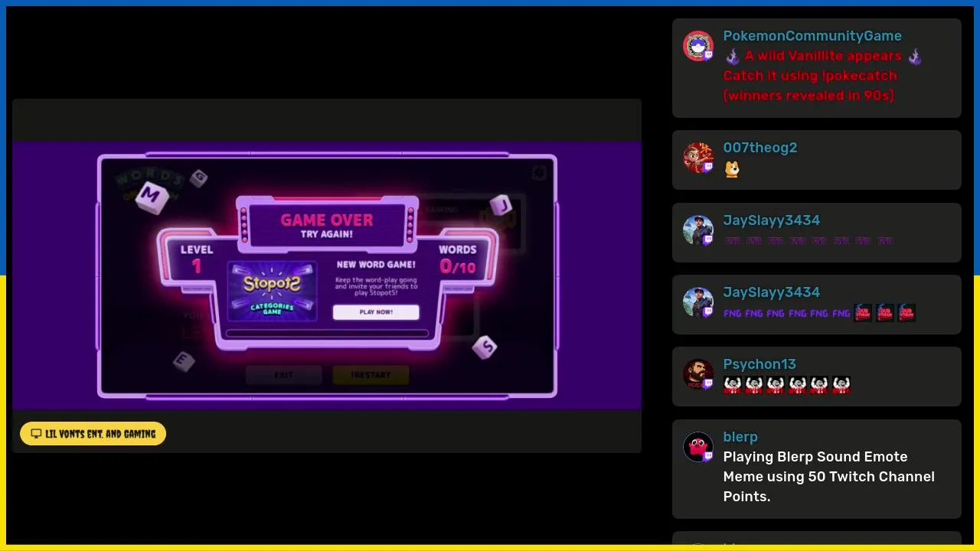Image resolution: width=980 pixels, height=551 pixels.
Task: Click 'Catch it using !pokecatch' text
Action: click(810, 76)
